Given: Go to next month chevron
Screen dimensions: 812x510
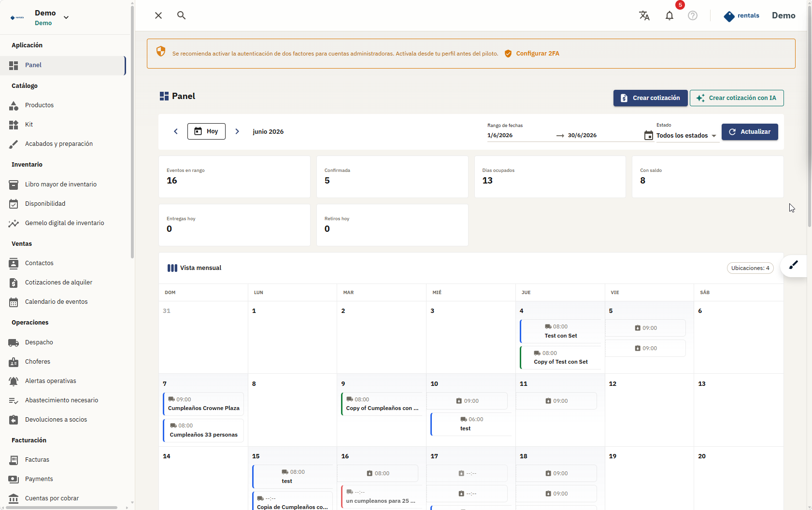Looking at the screenshot, I should (x=237, y=131).
